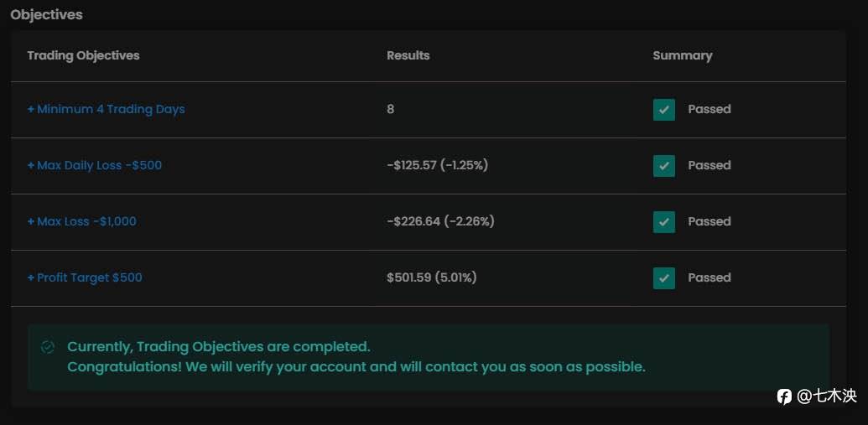The width and height of the screenshot is (868, 425).
Task: Click the Summary column header
Action: pyautogui.click(x=682, y=55)
